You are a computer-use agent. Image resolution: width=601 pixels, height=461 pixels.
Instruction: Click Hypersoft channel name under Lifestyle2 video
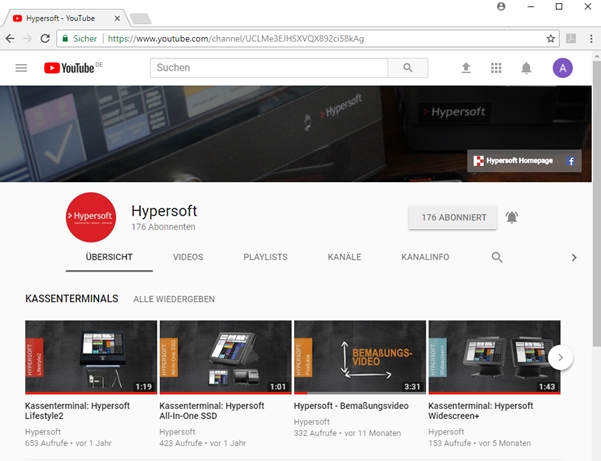[43, 432]
